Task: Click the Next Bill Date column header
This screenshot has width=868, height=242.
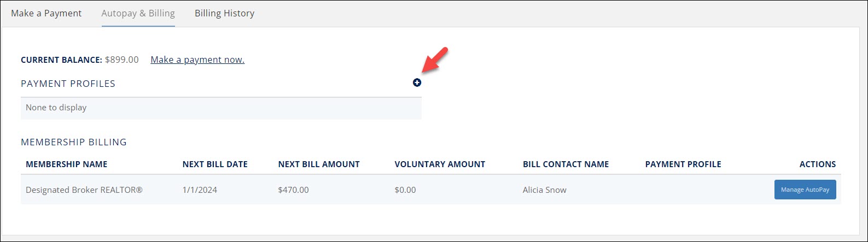Action: [x=215, y=164]
